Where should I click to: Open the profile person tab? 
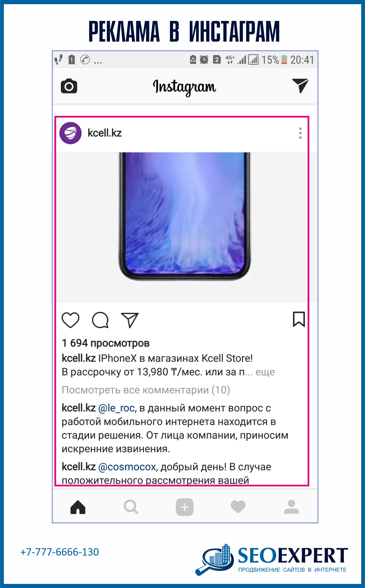point(291,507)
